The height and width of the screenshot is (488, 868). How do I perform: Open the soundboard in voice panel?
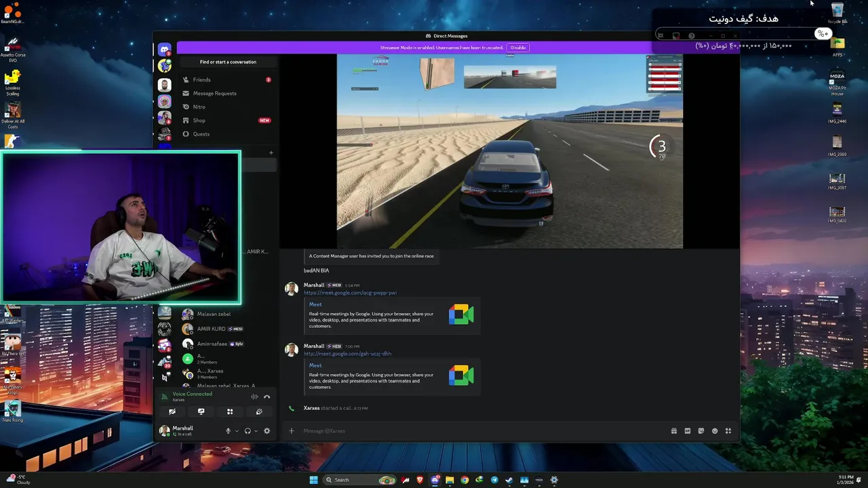[x=259, y=411]
